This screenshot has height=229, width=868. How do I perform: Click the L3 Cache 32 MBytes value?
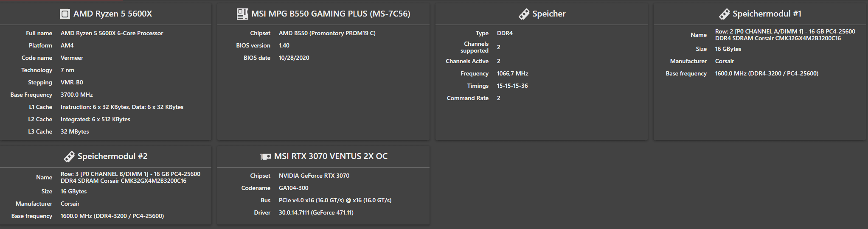point(75,131)
